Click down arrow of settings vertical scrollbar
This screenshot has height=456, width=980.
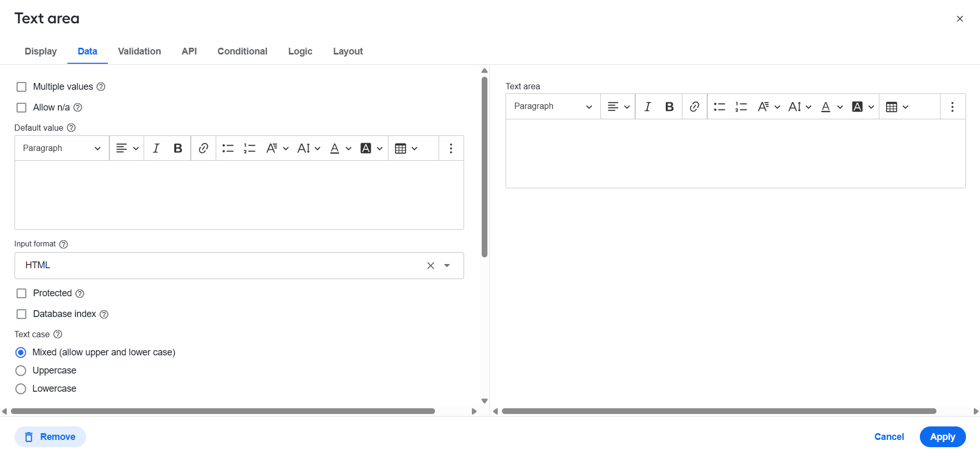(x=484, y=401)
